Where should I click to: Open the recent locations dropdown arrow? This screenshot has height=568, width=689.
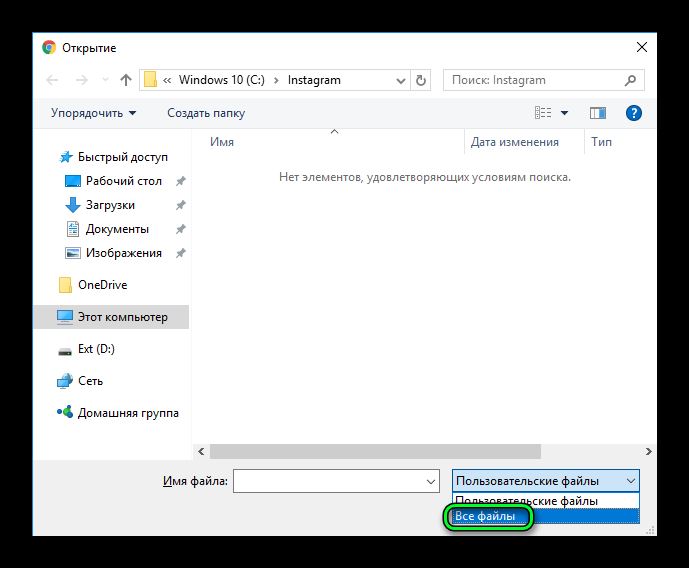(105, 80)
